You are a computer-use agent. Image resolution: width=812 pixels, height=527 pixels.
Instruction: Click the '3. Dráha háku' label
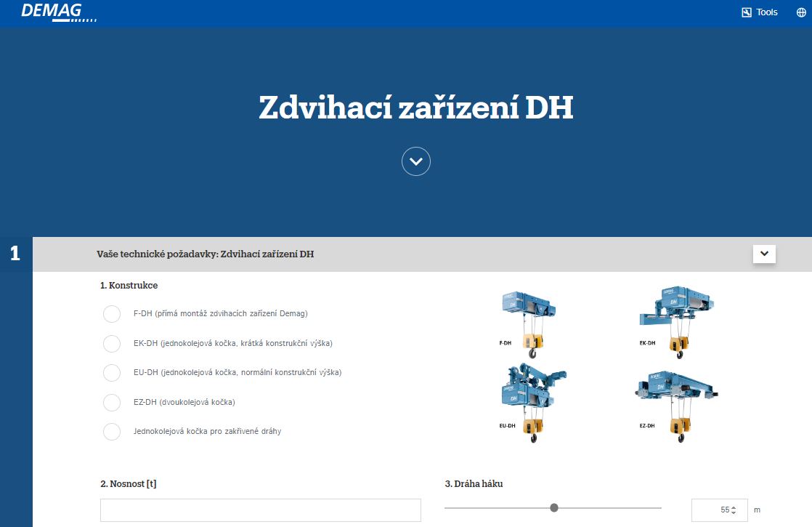(474, 483)
